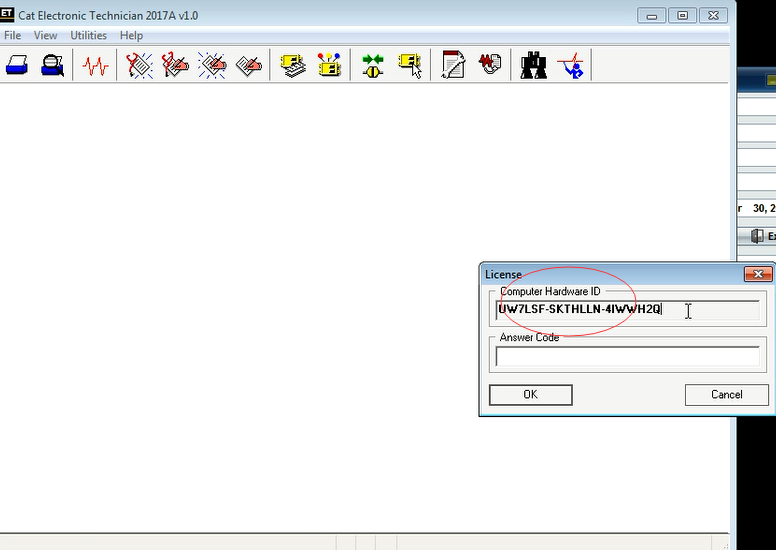Screen dimensions: 776x550
Task: Open Logged Diagnostic Codes stethoscope and pencil icon
Action: [175, 65]
